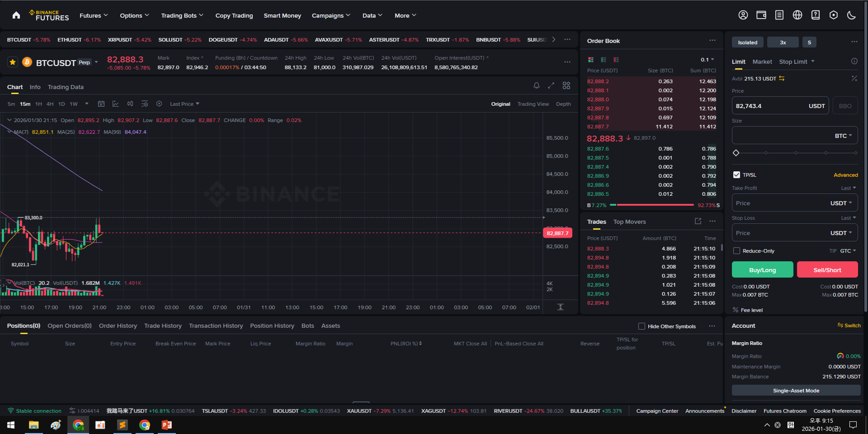868x434 pixels.
Task: Click the Stop Loss price field
Action: (x=794, y=233)
